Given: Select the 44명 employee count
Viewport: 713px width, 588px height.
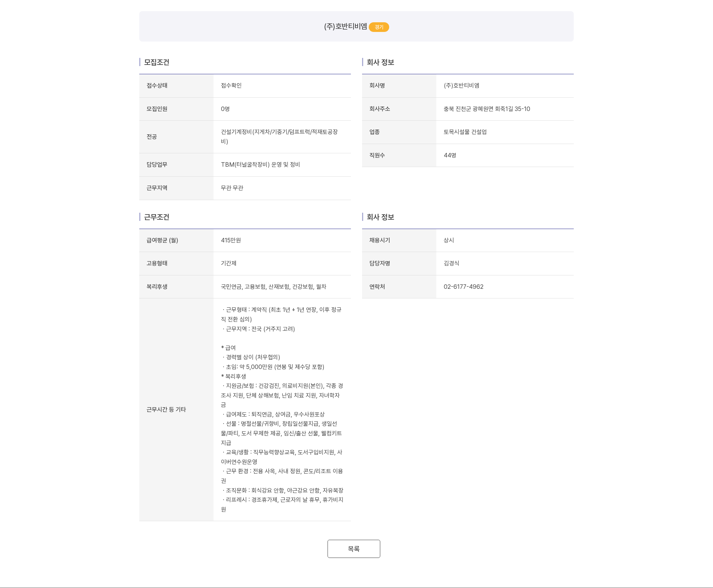Looking at the screenshot, I should [x=450, y=156].
